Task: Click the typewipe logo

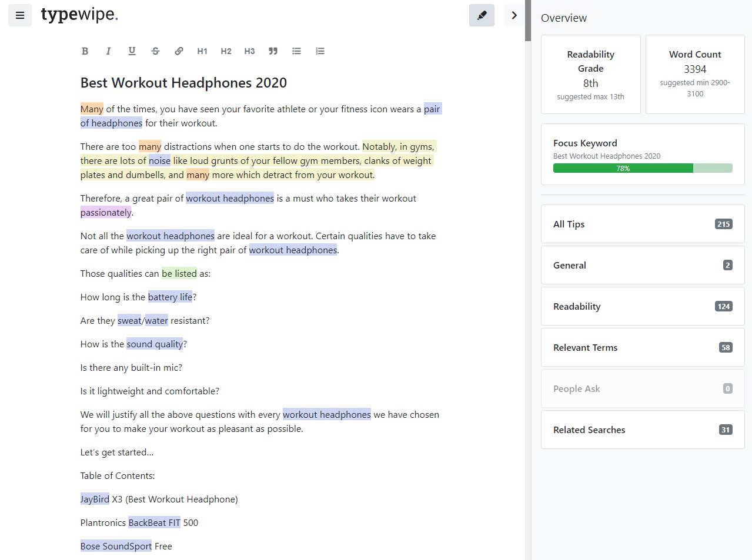Action: 79,14
